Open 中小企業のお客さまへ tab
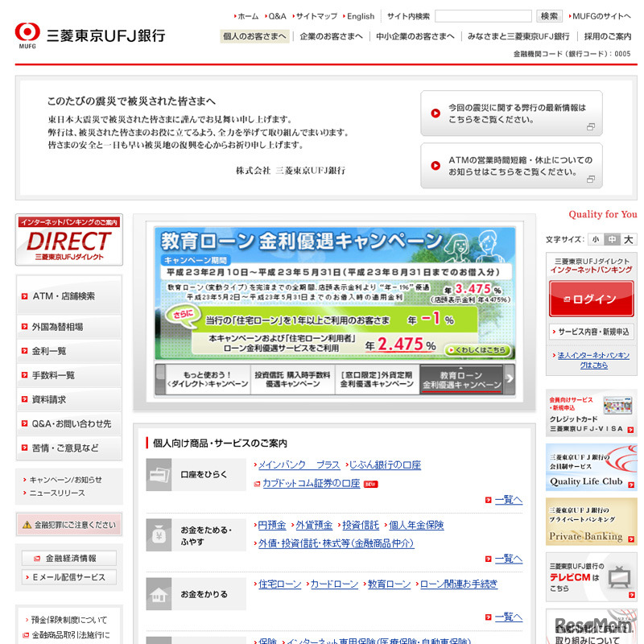 (x=415, y=36)
